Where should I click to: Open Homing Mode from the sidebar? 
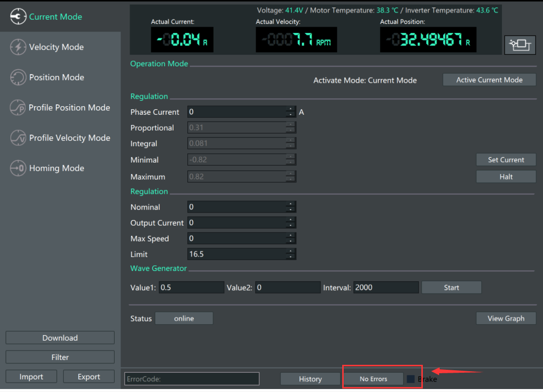click(56, 169)
